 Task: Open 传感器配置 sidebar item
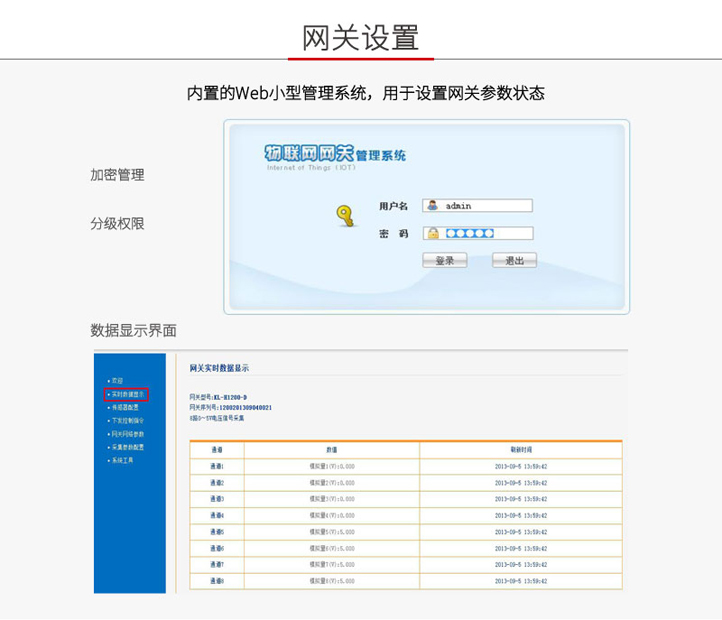pyautogui.click(x=123, y=407)
